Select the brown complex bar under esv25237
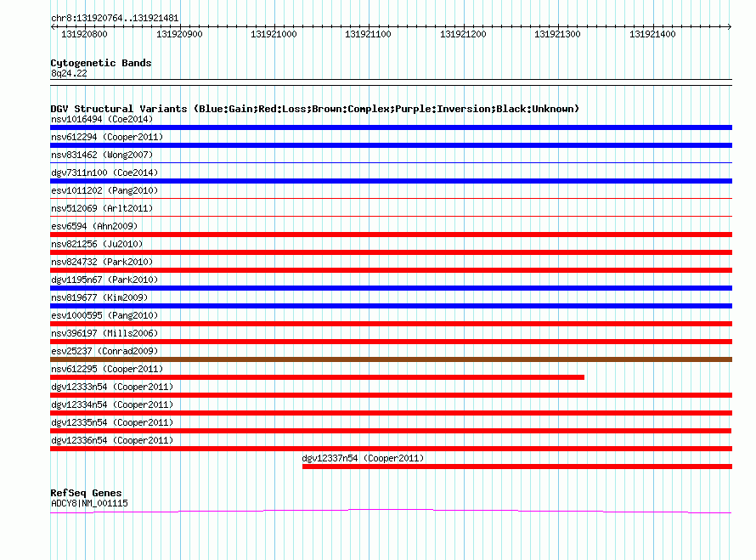Screen dimensions: 756x560 (391, 359)
